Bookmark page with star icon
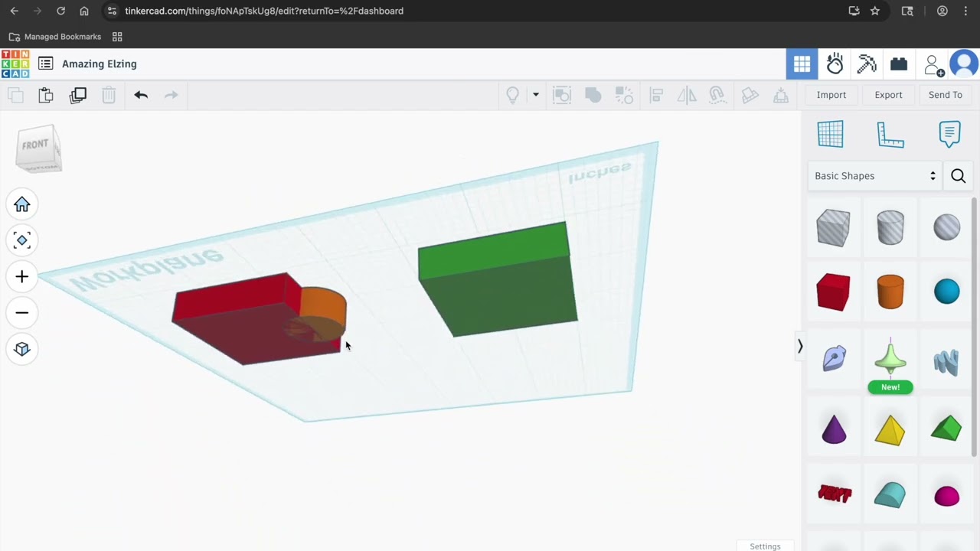Screen dimensions: 980x551 click(875, 11)
